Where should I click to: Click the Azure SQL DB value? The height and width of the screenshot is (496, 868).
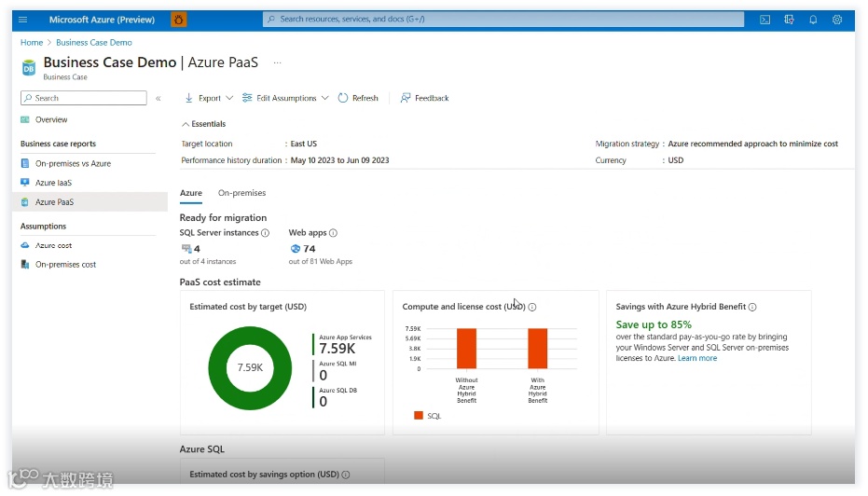click(324, 402)
